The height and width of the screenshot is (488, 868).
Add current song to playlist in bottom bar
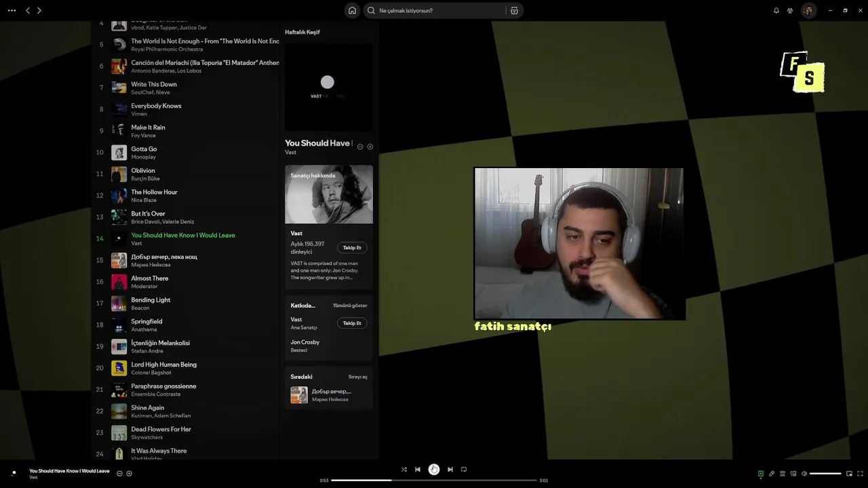pos(129,473)
